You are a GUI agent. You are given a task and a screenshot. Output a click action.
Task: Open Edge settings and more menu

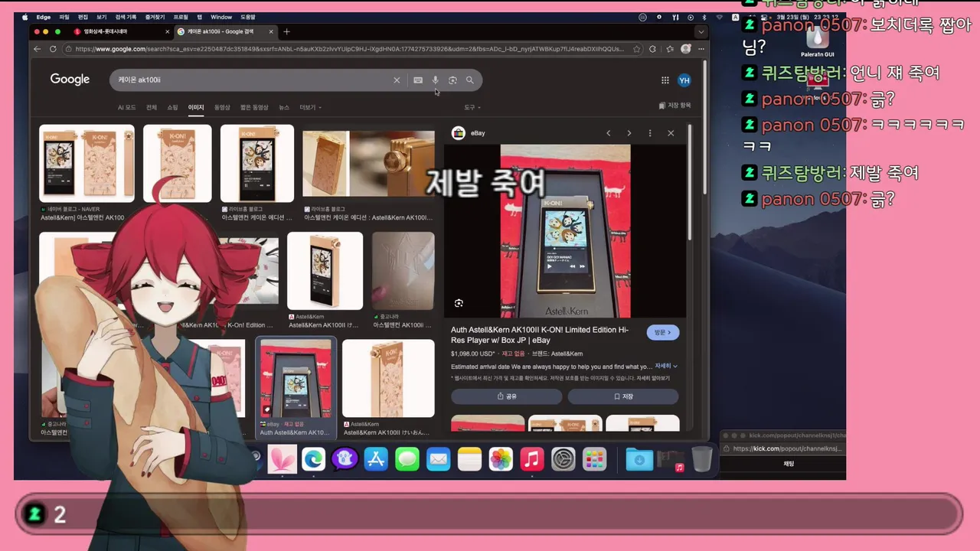pyautogui.click(x=701, y=49)
